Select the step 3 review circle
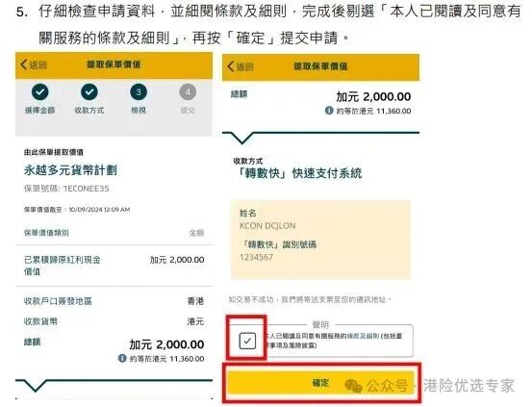 tap(139, 92)
